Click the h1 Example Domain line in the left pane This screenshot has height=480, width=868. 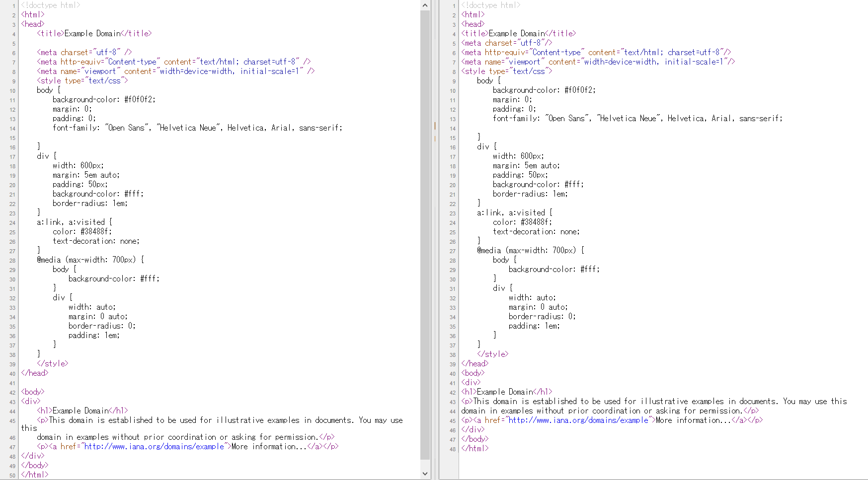(x=82, y=411)
